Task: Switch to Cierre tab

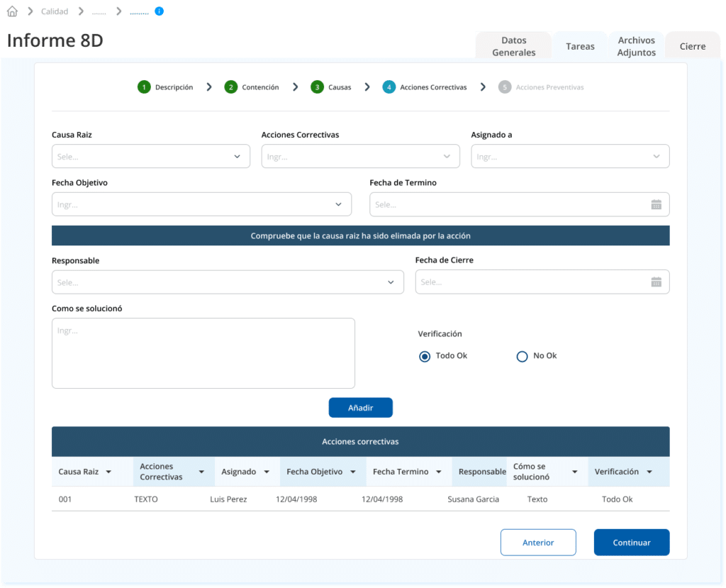Action: point(693,46)
